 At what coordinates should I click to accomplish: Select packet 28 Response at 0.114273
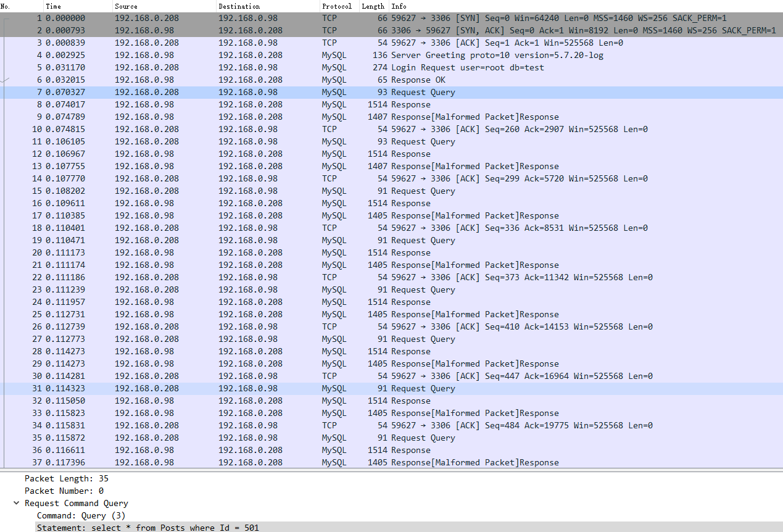point(391,351)
